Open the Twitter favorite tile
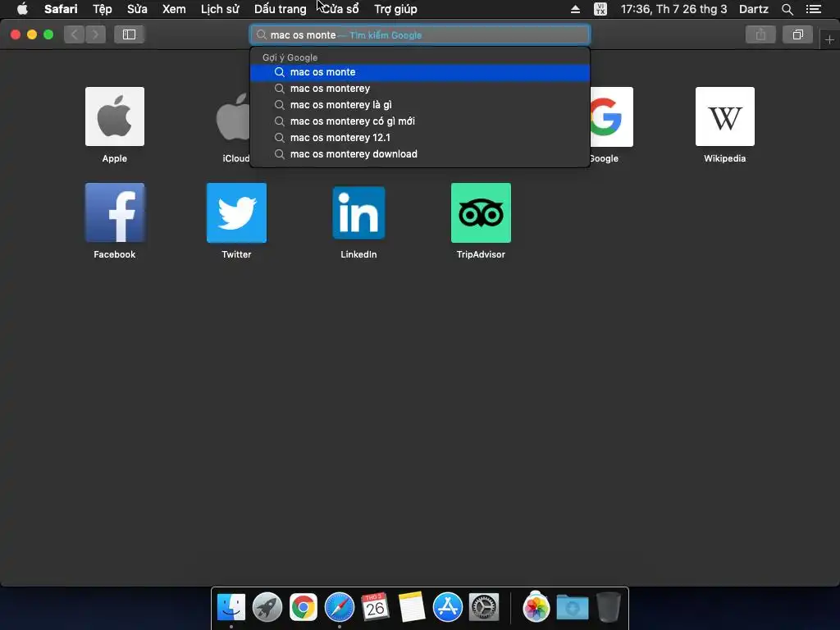The width and height of the screenshot is (840, 630). (236, 212)
